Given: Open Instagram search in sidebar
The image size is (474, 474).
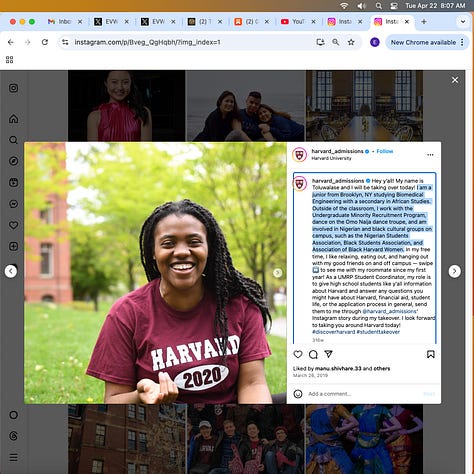Looking at the screenshot, I should (x=13, y=140).
